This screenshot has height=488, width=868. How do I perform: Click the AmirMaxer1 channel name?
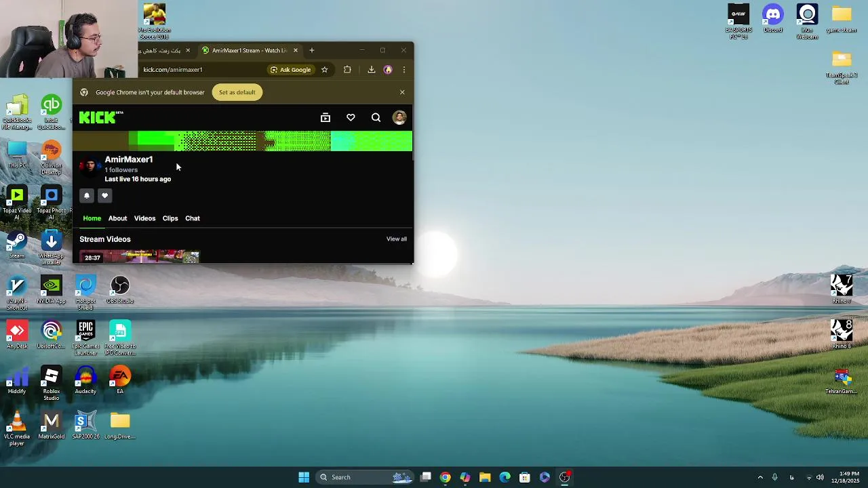click(x=129, y=159)
